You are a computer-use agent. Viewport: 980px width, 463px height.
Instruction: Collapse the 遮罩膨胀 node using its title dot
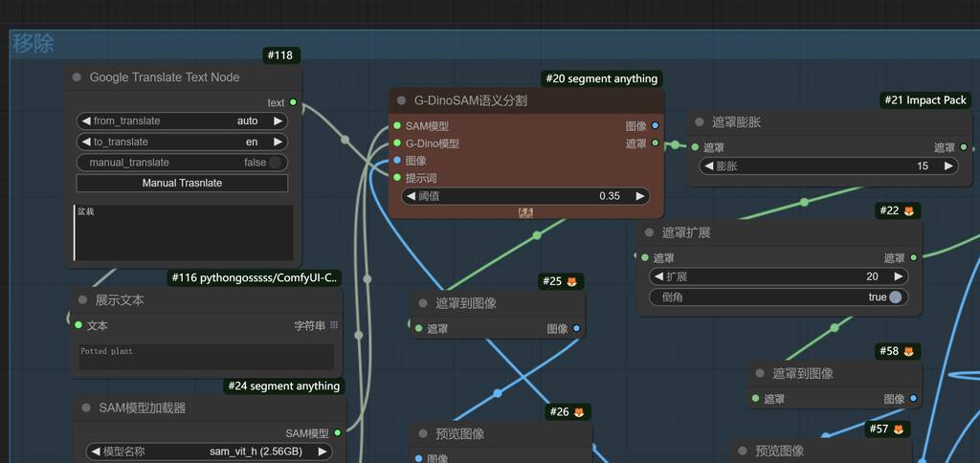(x=700, y=122)
